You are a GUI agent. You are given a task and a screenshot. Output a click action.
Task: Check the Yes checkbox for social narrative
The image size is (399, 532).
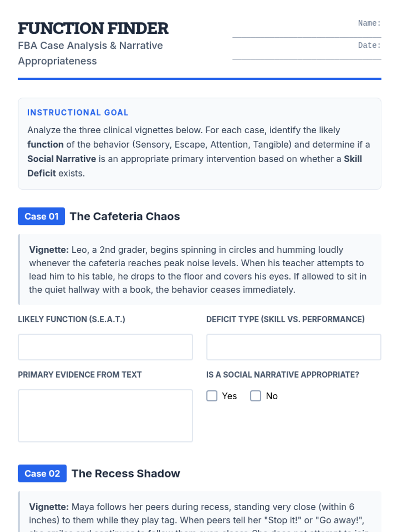click(212, 396)
